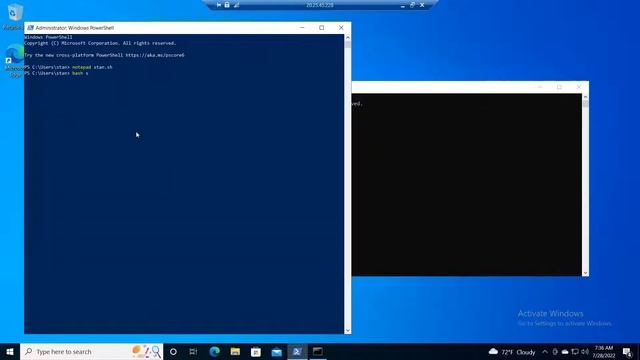Click the 'bash s' prompt line
The width and height of the screenshot is (640, 360).
click(x=56, y=73)
